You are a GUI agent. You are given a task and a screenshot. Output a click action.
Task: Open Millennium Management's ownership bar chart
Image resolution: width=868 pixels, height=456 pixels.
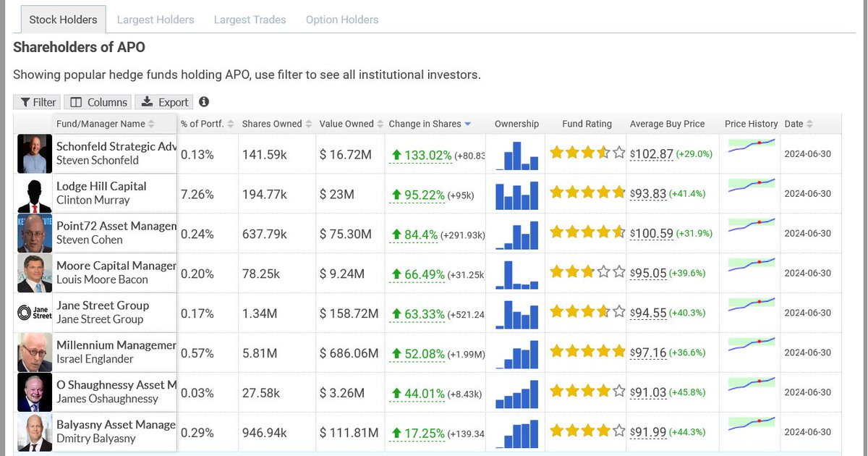tap(516, 352)
